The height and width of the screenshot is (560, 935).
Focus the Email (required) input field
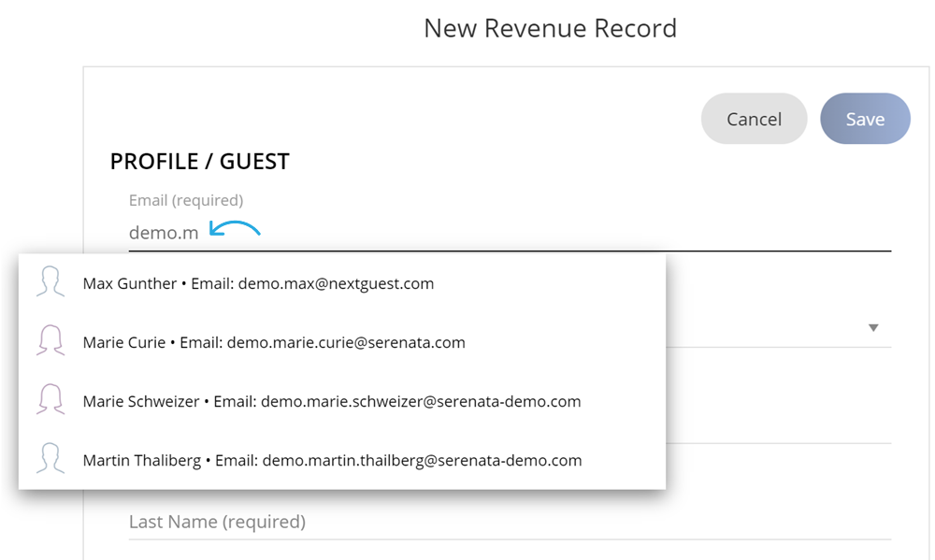(x=510, y=233)
